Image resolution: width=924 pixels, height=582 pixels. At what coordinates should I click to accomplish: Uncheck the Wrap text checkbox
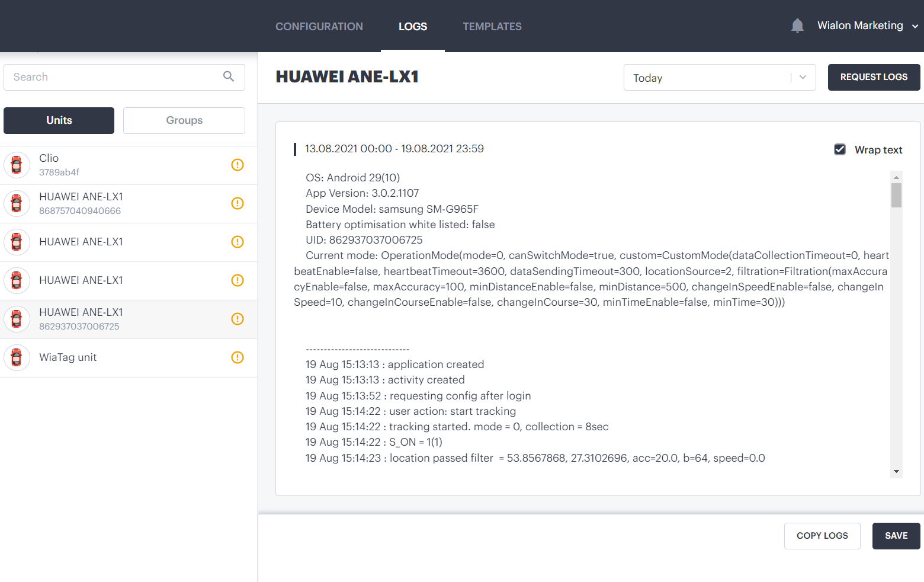(x=840, y=149)
